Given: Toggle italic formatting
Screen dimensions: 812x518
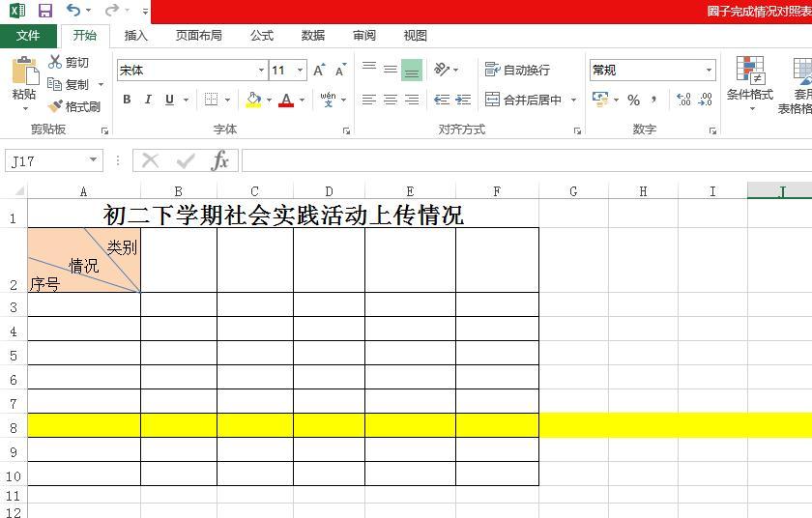Looking at the screenshot, I should [x=148, y=100].
